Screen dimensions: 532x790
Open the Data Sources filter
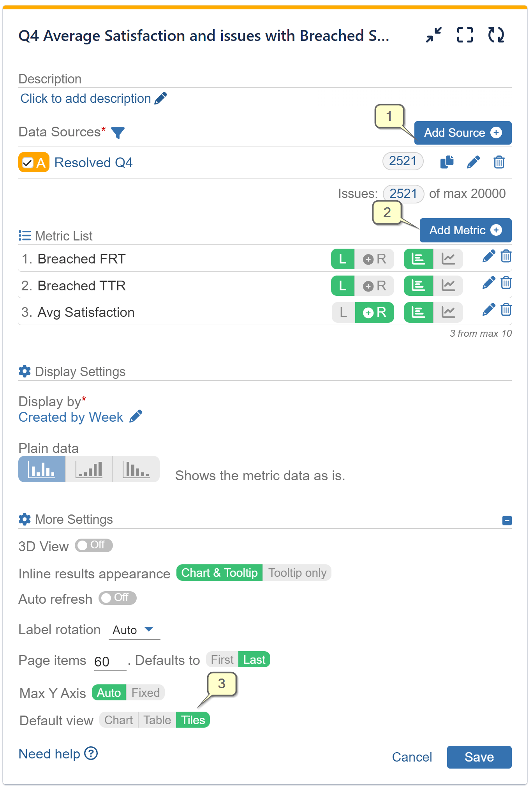[x=118, y=133]
